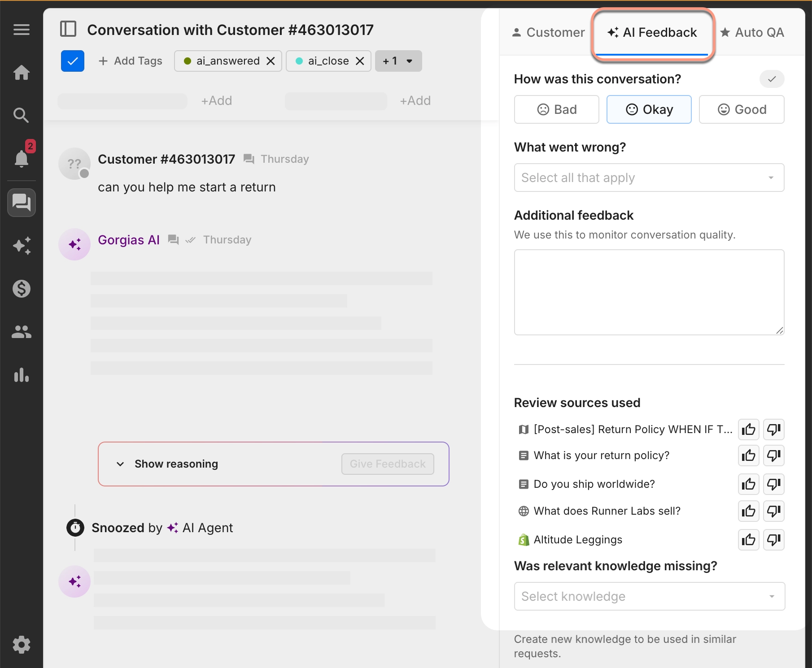
Task: Thumbs down the Altitude Leggings source
Action: tap(774, 540)
